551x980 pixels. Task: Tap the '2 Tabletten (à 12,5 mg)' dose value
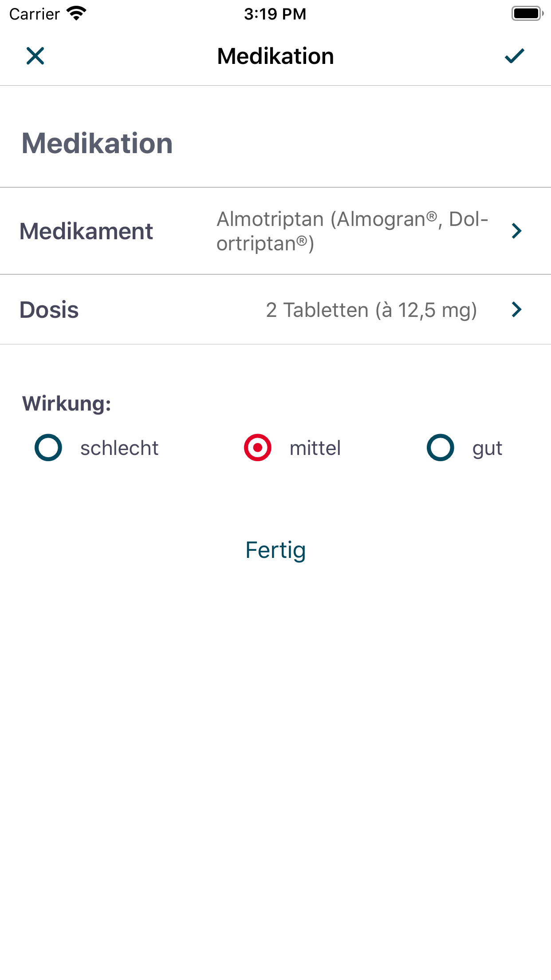[x=371, y=310]
